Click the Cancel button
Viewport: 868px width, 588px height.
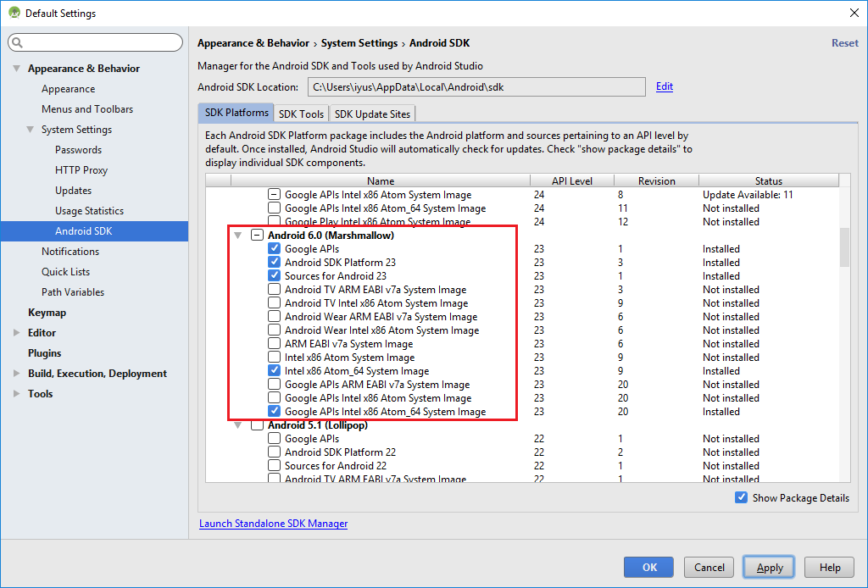click(x=709, y=567)
